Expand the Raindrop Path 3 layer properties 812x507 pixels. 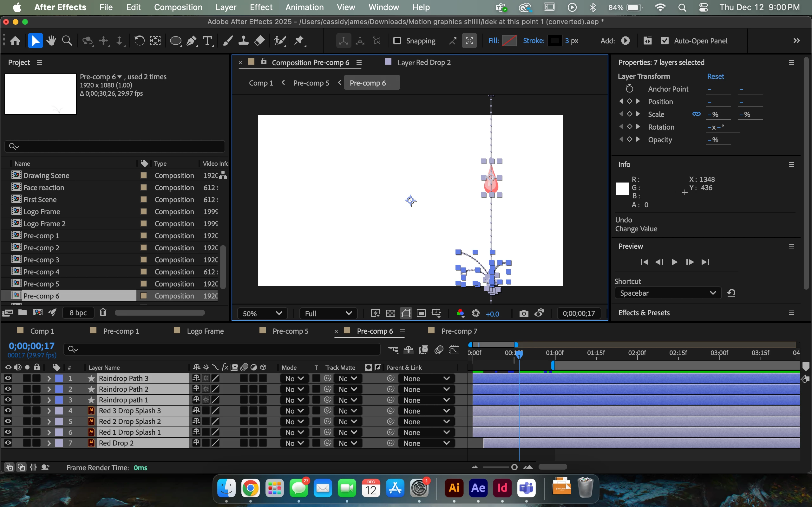[x=49, y=379]
